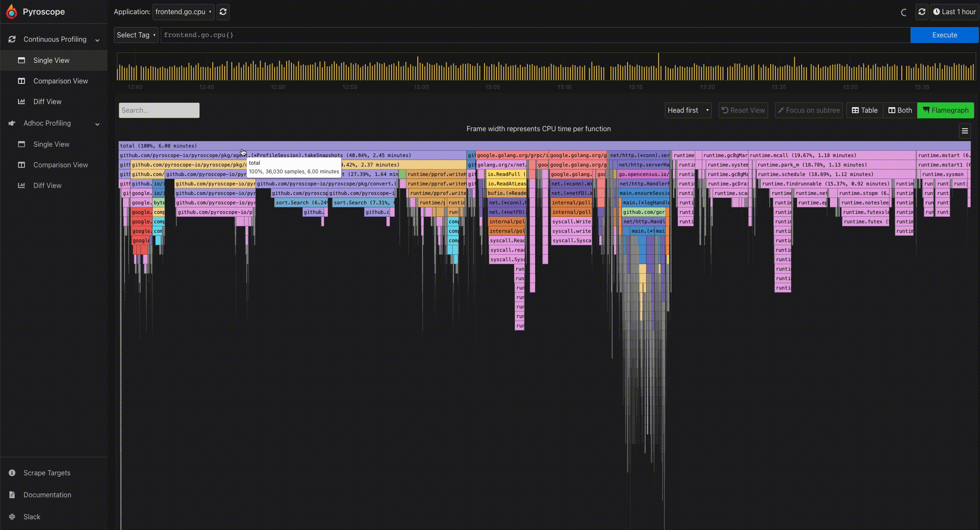The image size is (980, 530).
Task: Click the Slack logo icon
Action: 12,517
